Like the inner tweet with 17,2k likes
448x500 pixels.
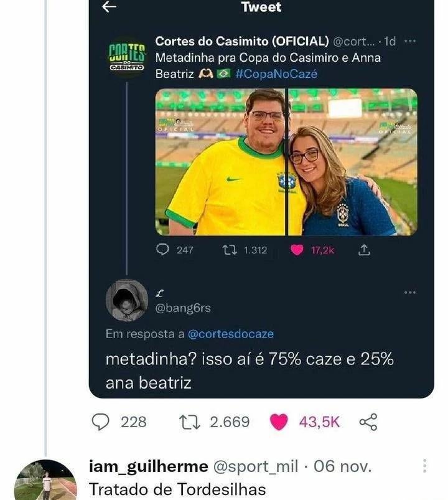(297, 250)
